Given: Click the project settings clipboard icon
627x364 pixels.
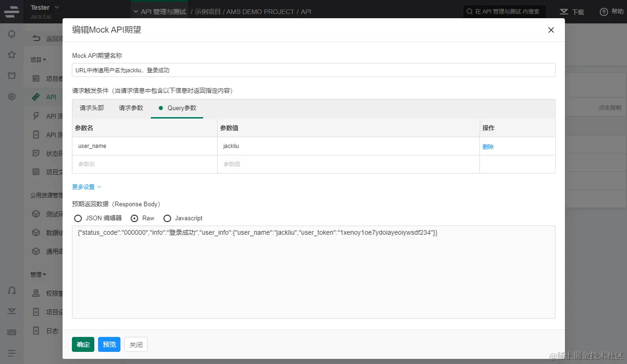Looking at the screenshot, I should [x=35, y=312].
